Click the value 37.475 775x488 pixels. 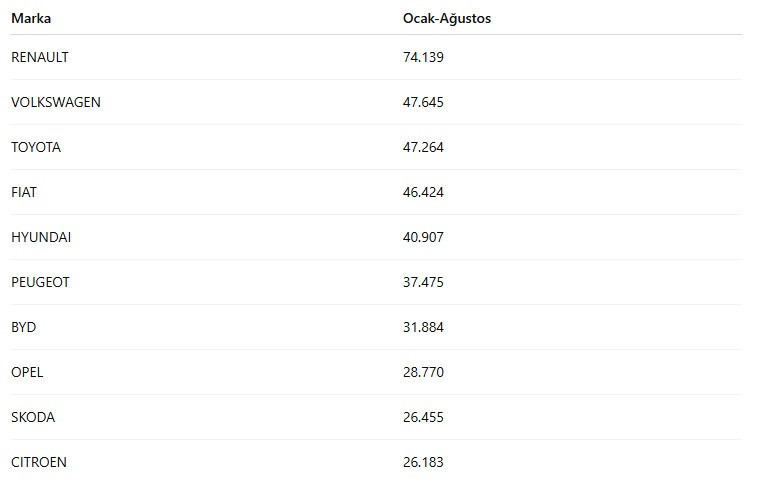click(423, 282)
